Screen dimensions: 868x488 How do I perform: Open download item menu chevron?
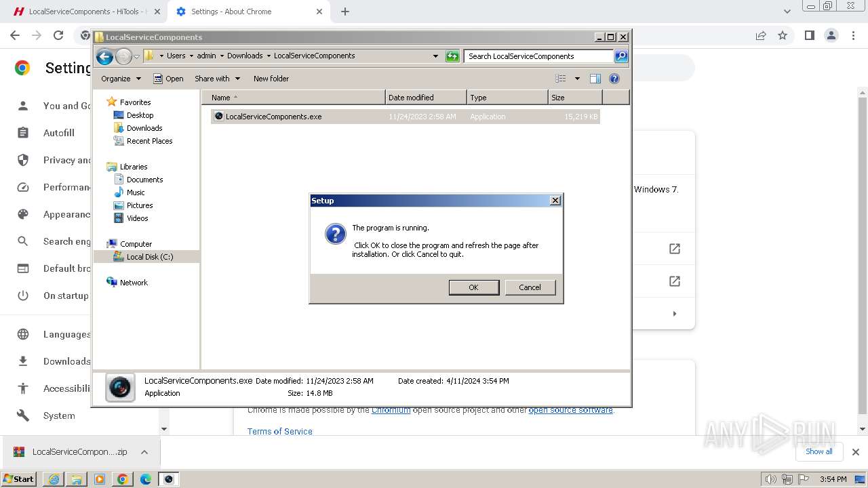coord(144,452)
